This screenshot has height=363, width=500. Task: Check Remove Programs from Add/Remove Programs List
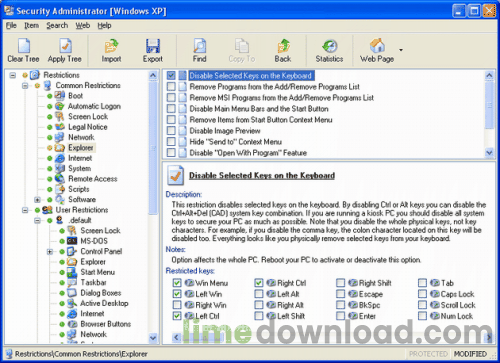click(x=171, y=87)
